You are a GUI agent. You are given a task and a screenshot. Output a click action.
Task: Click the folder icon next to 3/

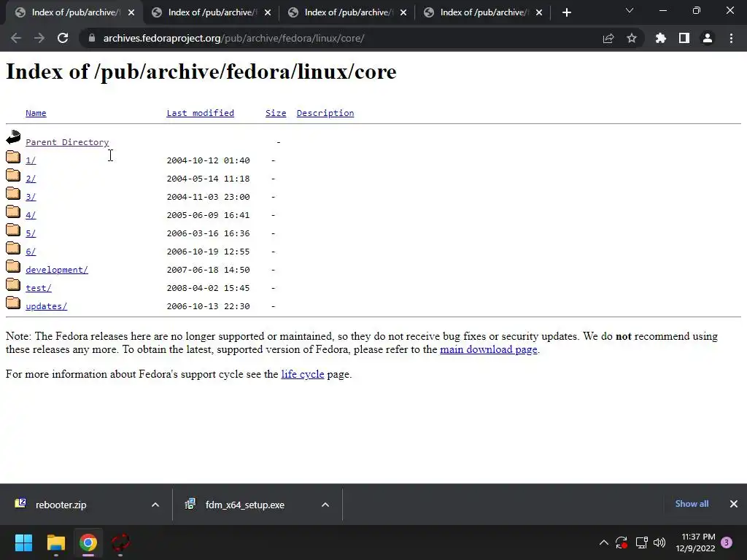pos(13,192)
